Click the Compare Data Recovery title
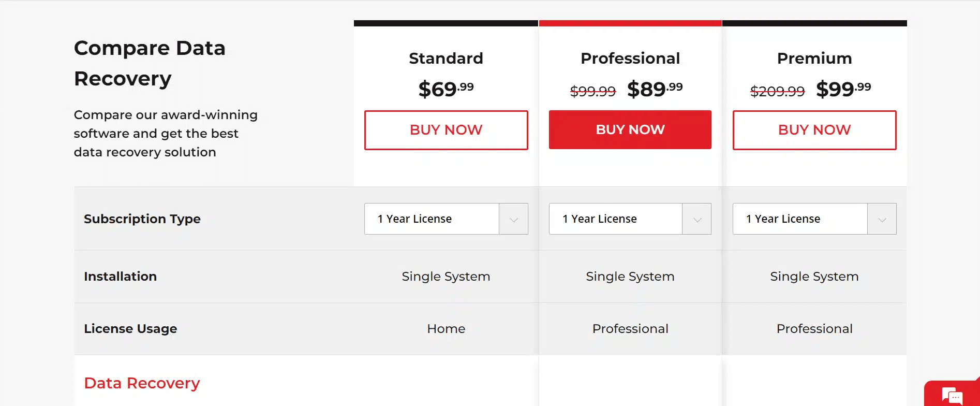 point(150,63)
